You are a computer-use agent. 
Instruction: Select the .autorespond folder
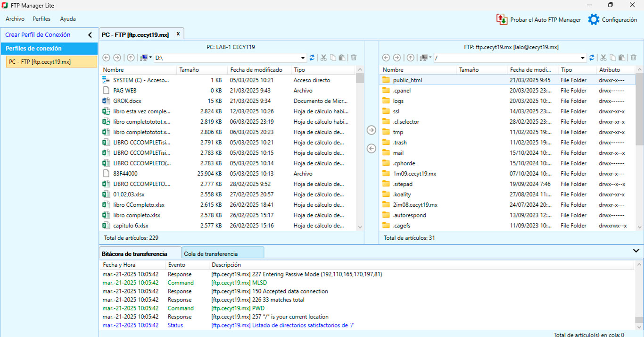click(x=508, y=215)
